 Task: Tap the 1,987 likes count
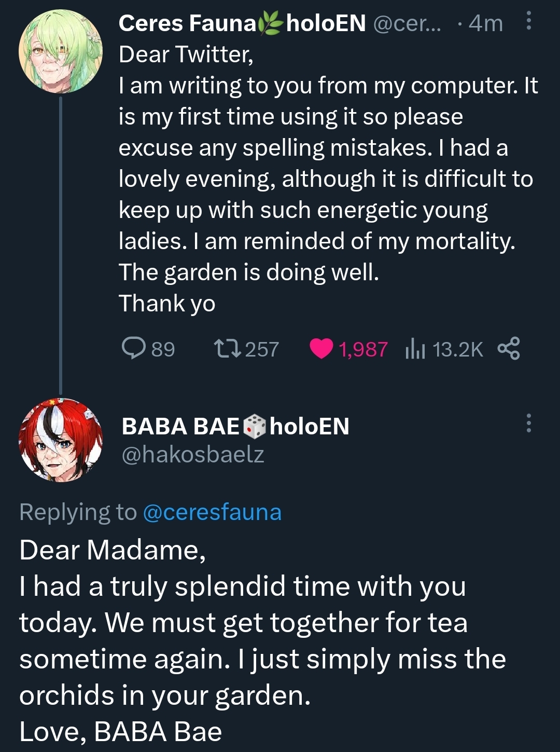(363, 349)
